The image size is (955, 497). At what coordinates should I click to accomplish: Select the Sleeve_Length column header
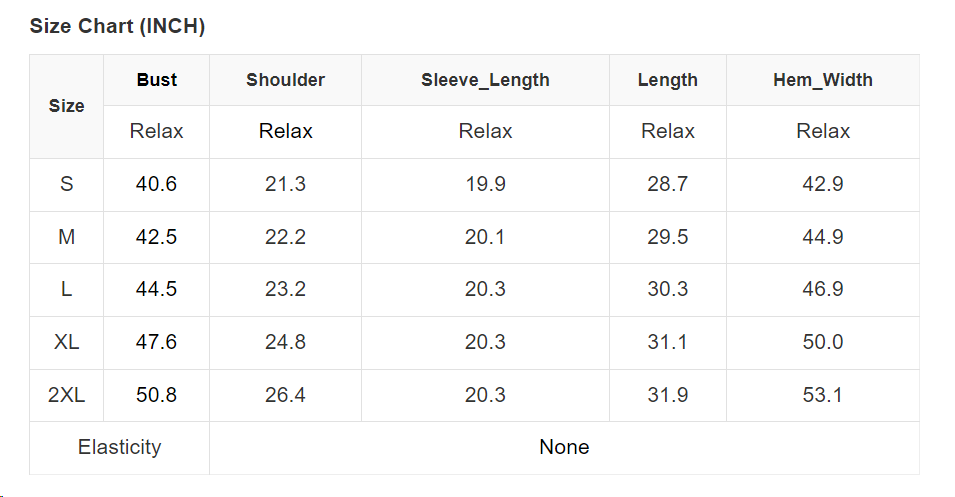(485, 80)
